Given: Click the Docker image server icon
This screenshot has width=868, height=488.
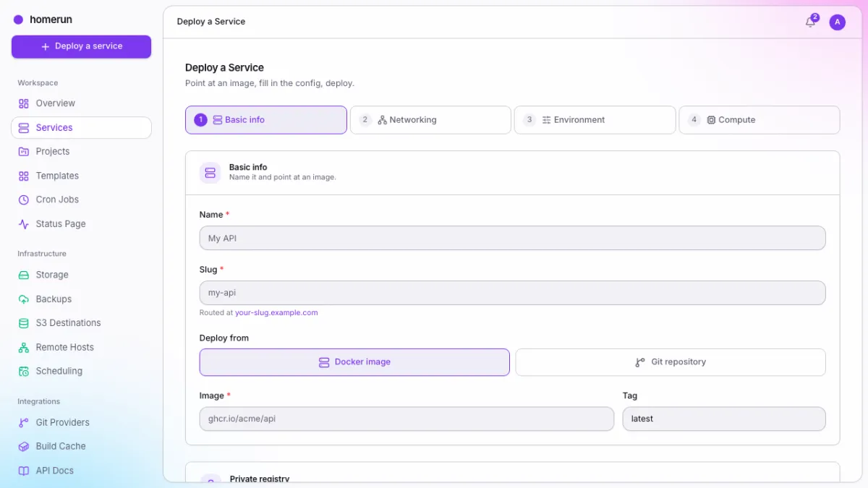Looking at the screenshot, I should pyautogui.click(x=324, y=362).
